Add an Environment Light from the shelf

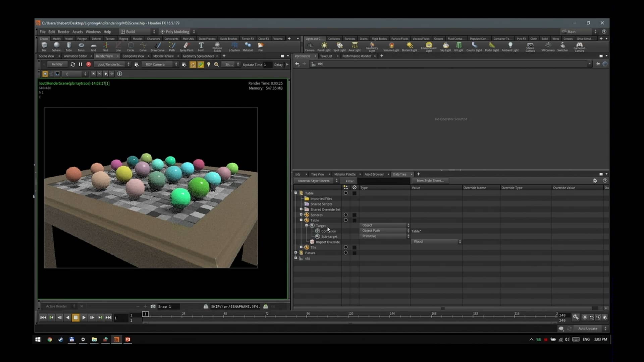click(x=428, y=46)
